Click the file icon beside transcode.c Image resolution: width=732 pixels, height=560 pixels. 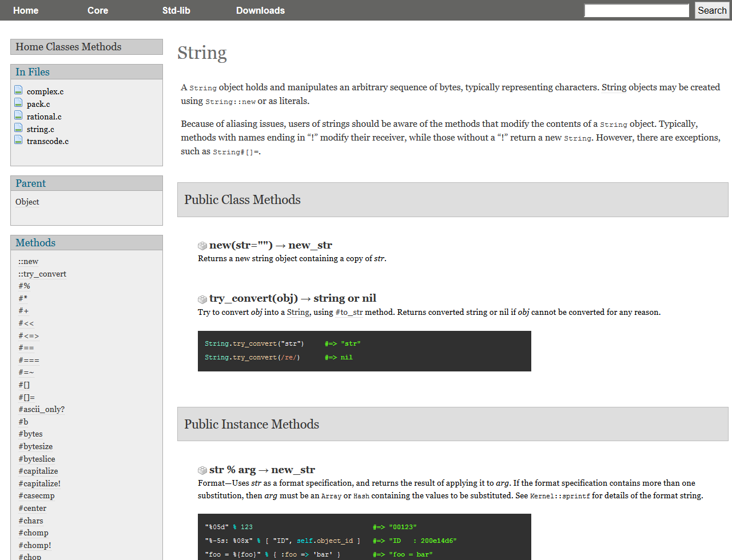(x=18, y=140)
